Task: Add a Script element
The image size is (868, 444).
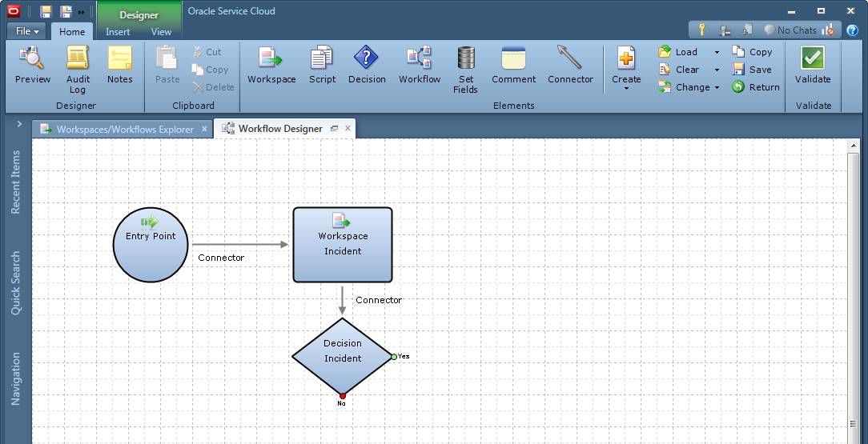Action: point(322,65)
